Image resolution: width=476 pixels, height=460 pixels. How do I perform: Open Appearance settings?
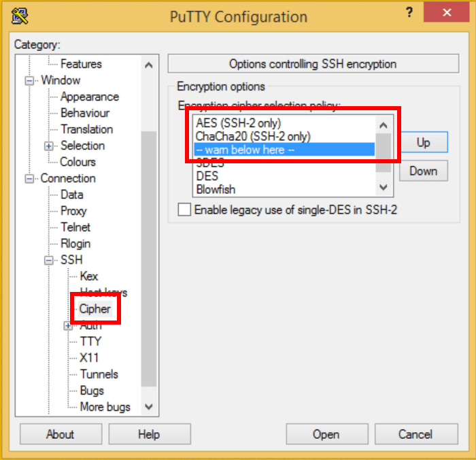90,97
